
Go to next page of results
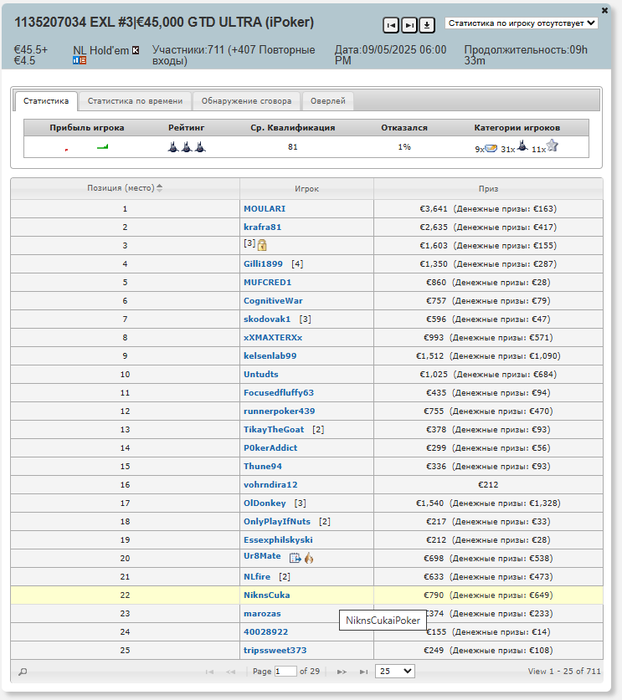342,672
